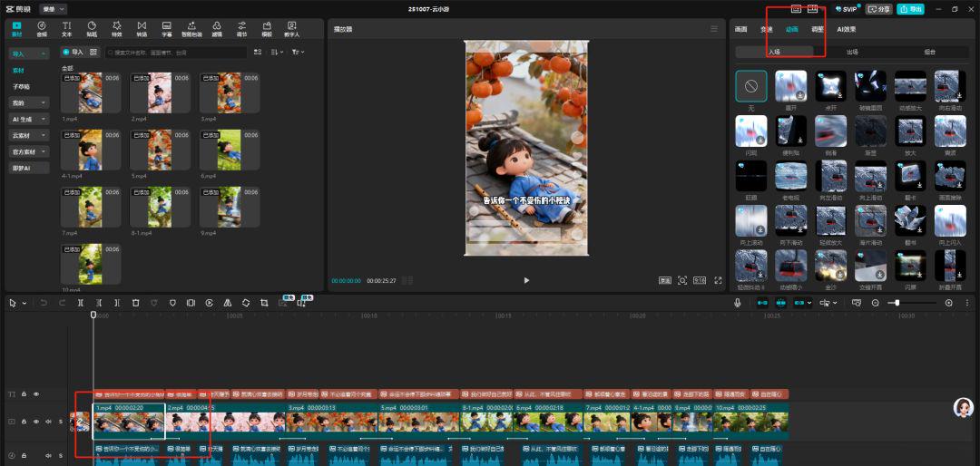
Task: Expand the 云素材 sidebar dropdown
Action: click(29, 135)
